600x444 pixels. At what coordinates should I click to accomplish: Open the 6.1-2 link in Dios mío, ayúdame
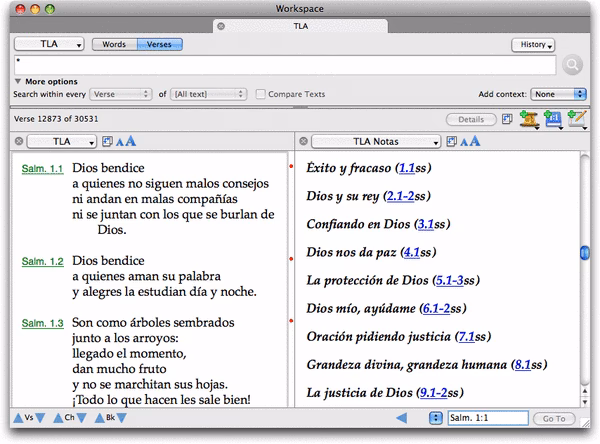click(x=436, y=309)
